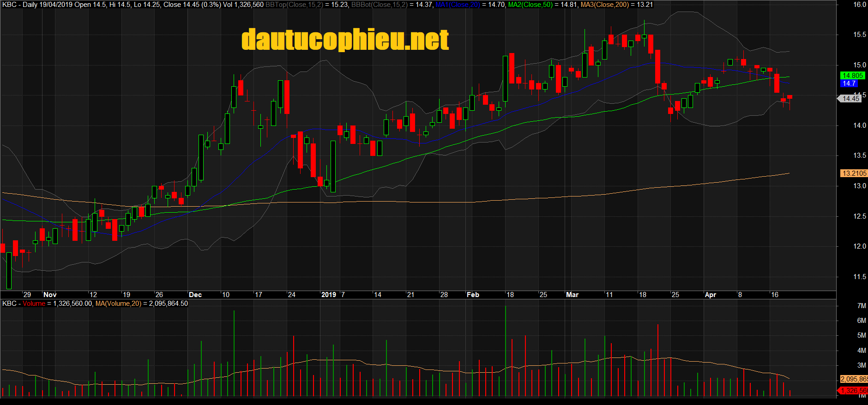Click the BBBot(Close,15,2) legend label
Viewport: 868px width, 405px height.
379,5
